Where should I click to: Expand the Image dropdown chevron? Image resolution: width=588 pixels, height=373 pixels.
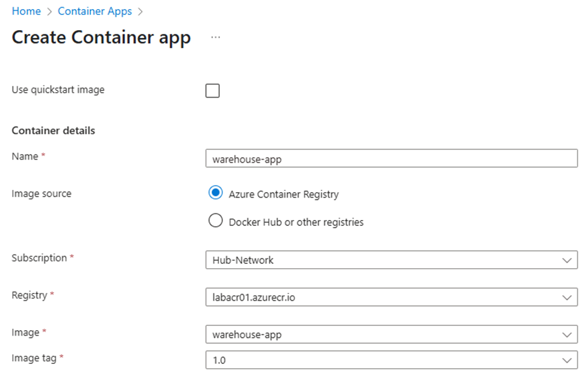click(567, 335)
